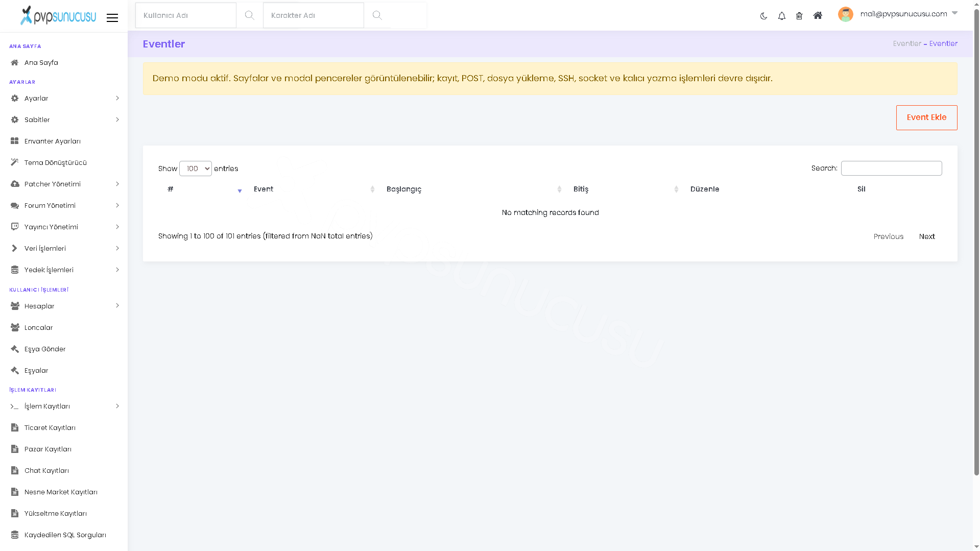Image resolution: width=980 pixels, height=551 pixels.
Task: Click the Chat Kayıtları document icon
Action: (x=15, y=471)
